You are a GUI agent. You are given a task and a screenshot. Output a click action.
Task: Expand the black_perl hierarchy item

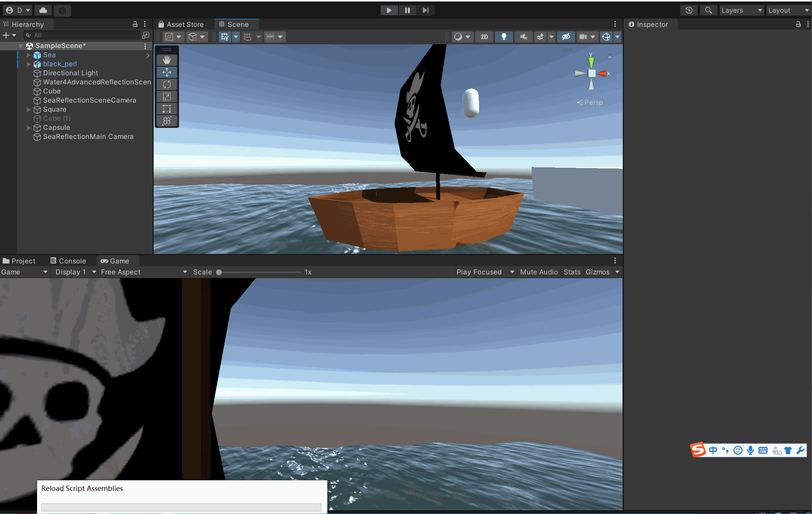pyautogui.click(x=28, y=64)
